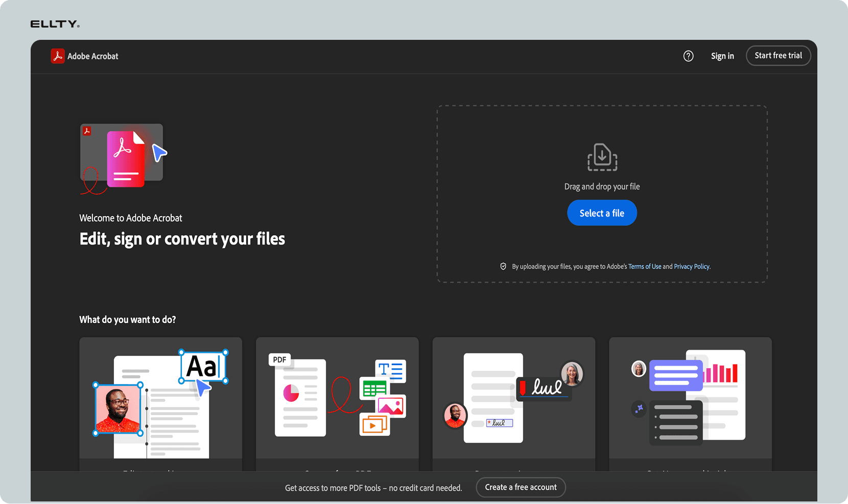Click the Select a file button

(602, 213)
